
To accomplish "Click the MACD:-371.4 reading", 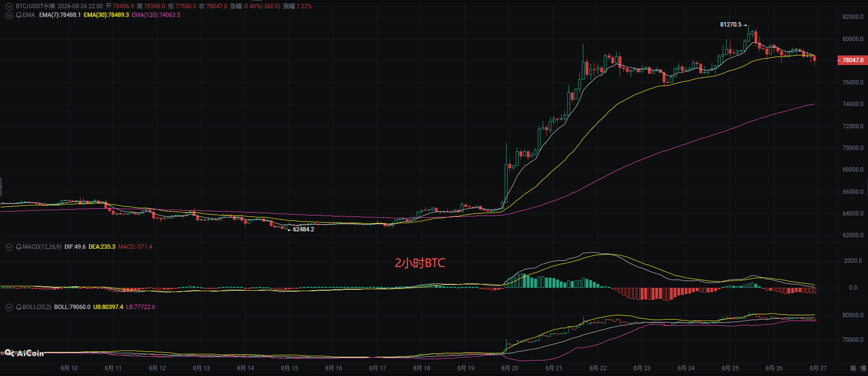I will point(135,247).
